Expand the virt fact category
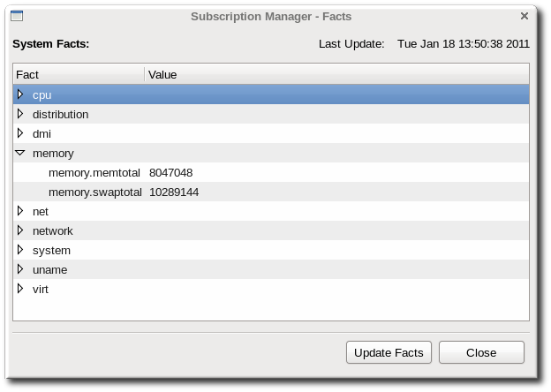 [20, 289]
